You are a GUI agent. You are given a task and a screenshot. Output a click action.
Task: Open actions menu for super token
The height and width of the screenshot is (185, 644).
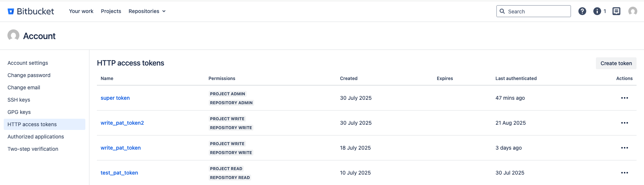click(x=624, y=98)
